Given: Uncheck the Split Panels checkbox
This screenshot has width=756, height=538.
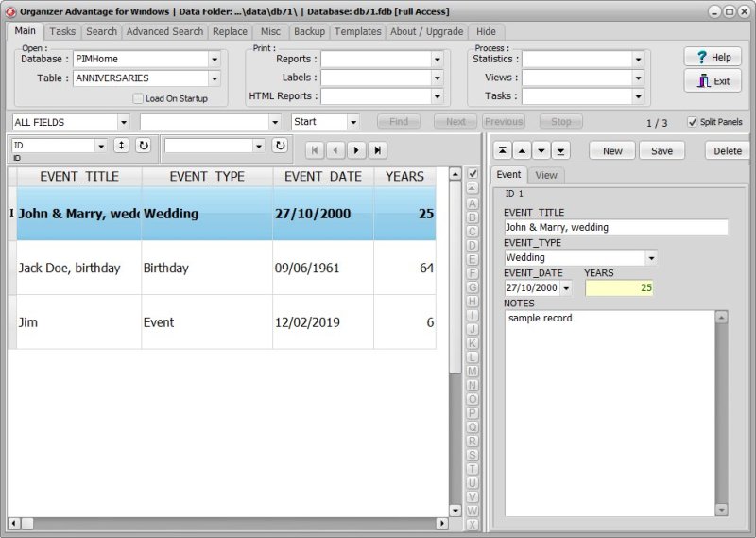Looking at the screenshot, I should coord(692,122).
